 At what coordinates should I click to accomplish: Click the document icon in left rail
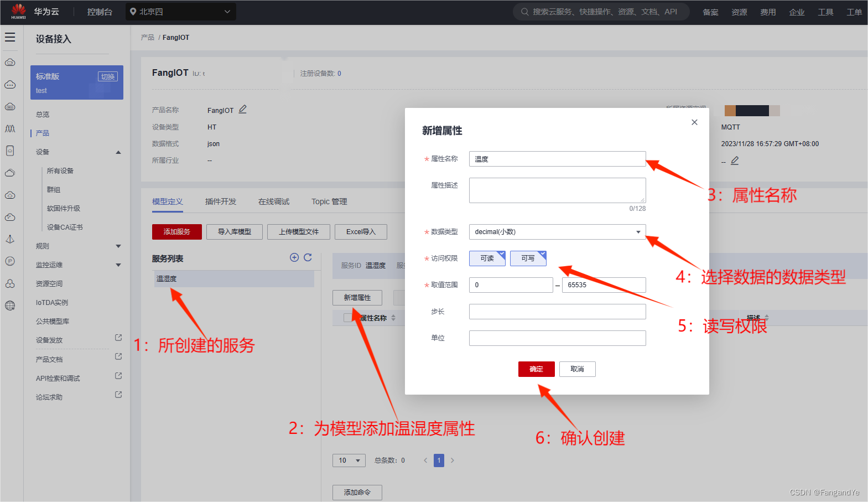[10, 151]
